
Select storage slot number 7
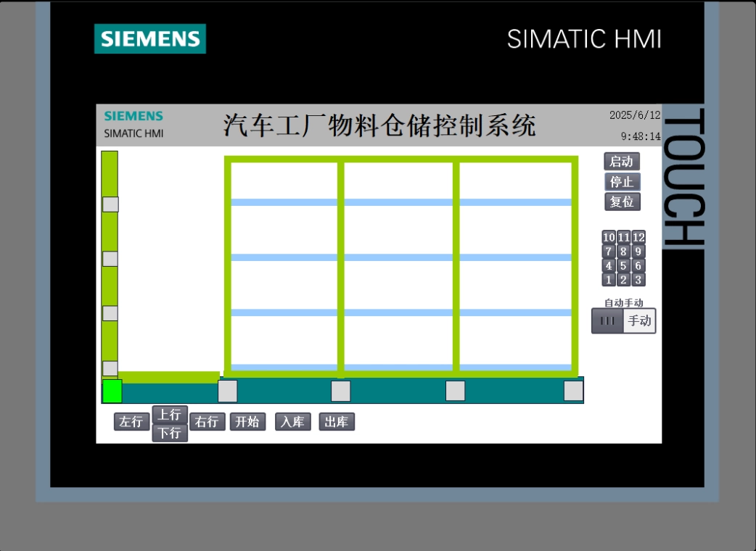(x=609, y=252)
